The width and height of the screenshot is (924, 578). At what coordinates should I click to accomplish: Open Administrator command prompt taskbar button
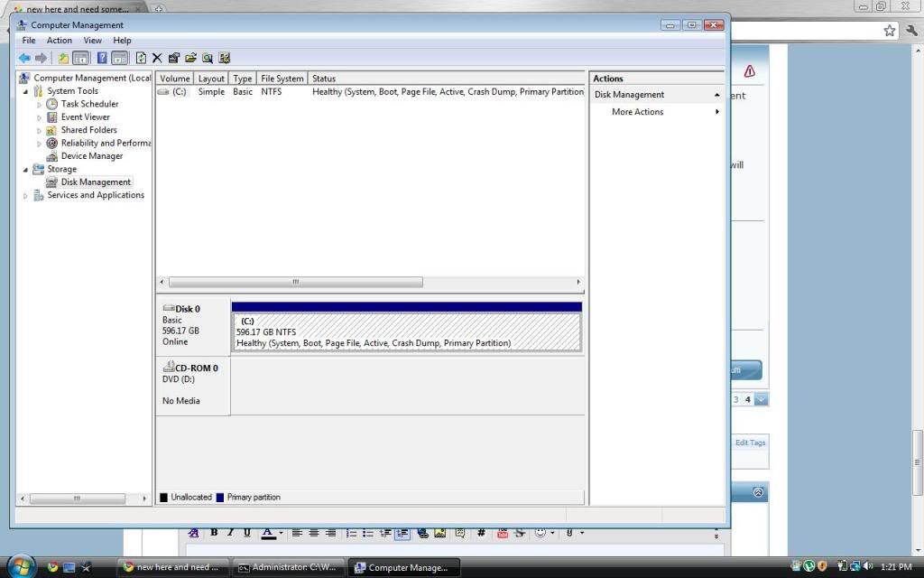coord(288,567)
